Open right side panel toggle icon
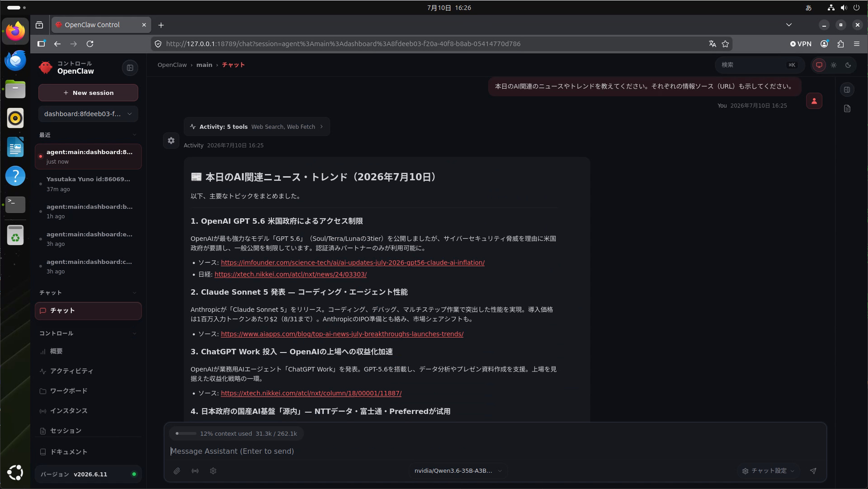Screen dimensions: 868x489 [847, 90]
